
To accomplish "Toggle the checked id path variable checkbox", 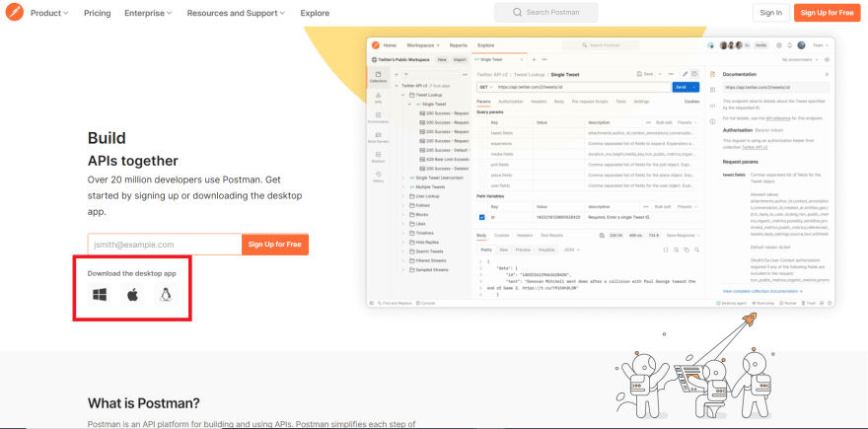I will pos(481,218).
